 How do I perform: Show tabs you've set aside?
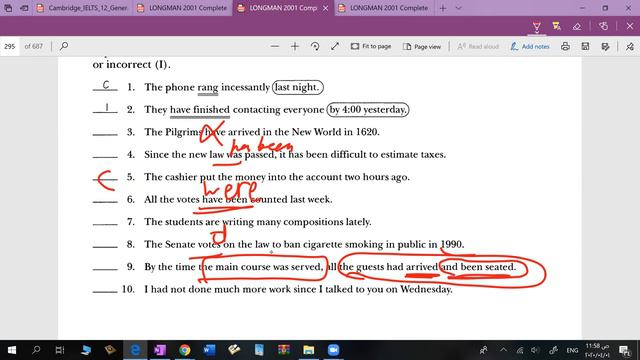coord(8,8)
